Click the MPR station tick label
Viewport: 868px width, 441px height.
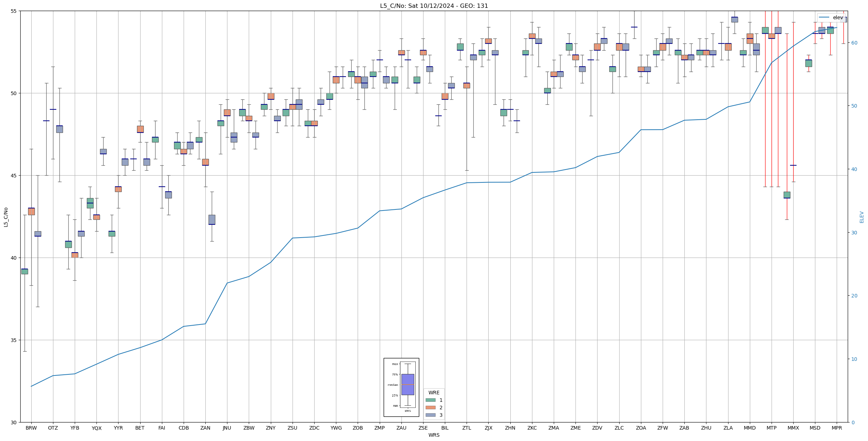(837, 428)
